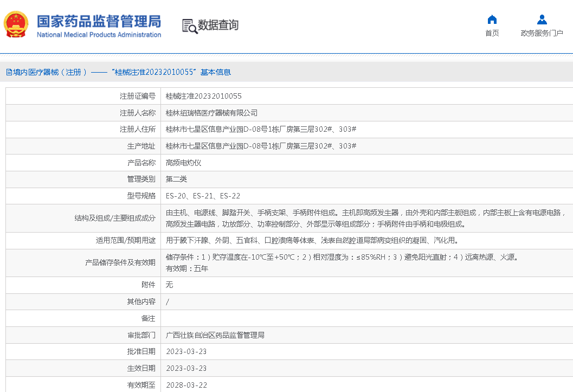Click the person icon above 政务服务门户
Screen dimensions: 573x392
[x=542, y=20]
